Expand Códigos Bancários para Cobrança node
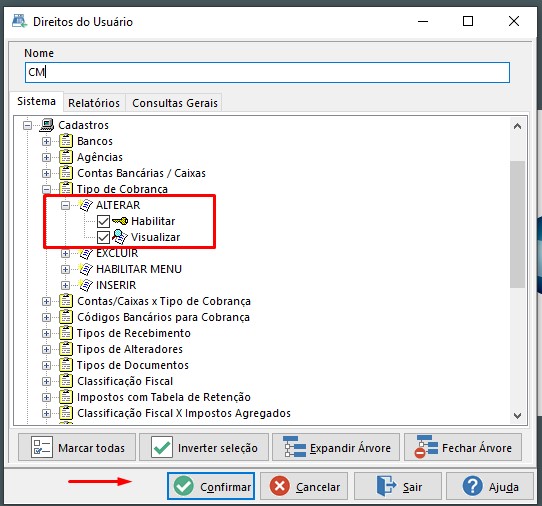The height and width of the screenshot is (506, 542). tap(46, 317)
